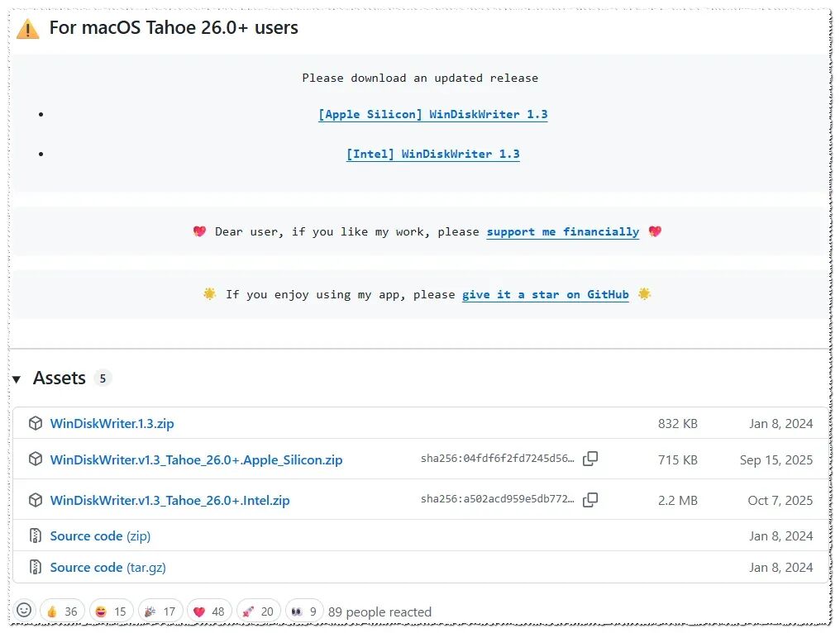Click the 715 KB file size

click(678, 460)
